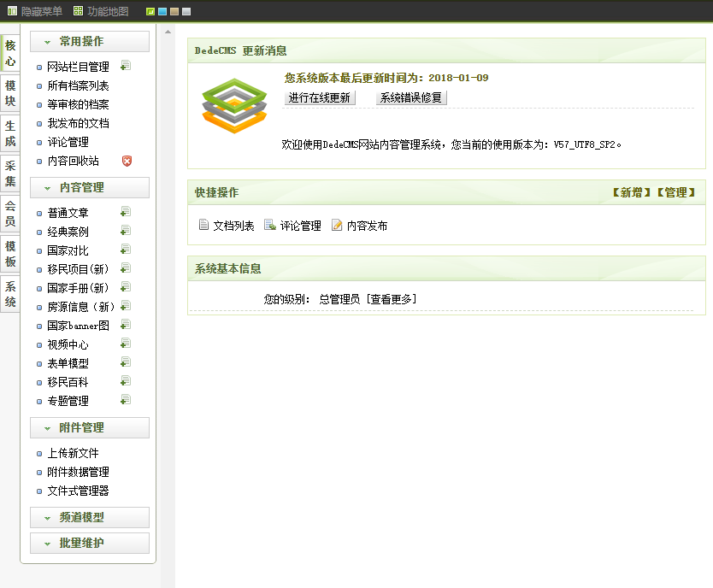This screenshot has width=713, height=588.
Task: Switch to the 会员 side tab
Action: 10,214
